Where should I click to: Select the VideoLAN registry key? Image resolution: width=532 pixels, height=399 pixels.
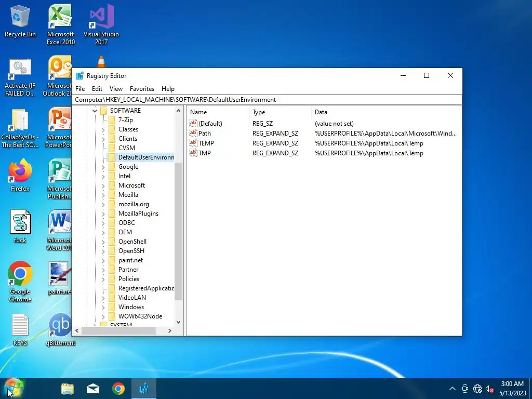(x=132, y=298)
